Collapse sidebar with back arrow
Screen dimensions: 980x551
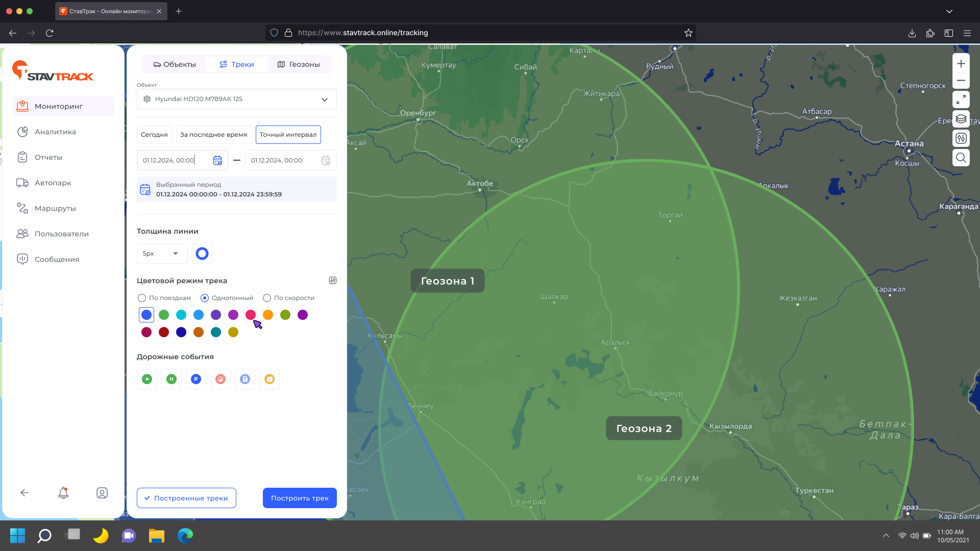click(x=24, y=493)
